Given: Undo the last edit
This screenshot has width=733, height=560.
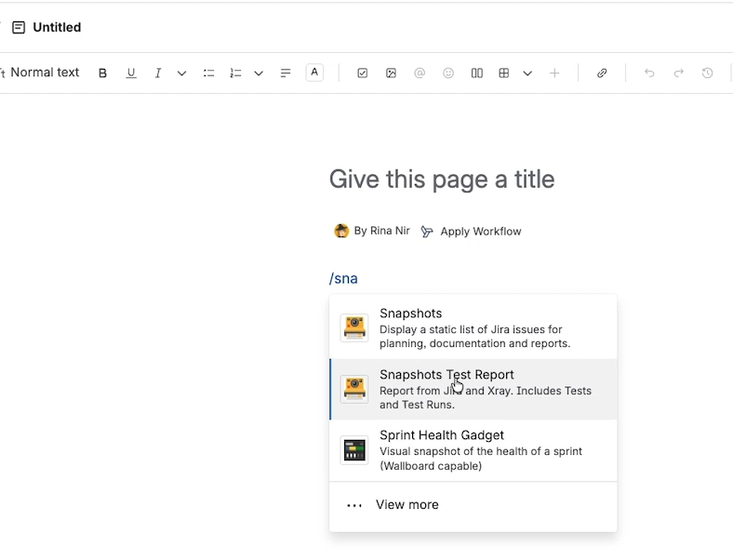Looking at the screenshot, I should pos(649,73).
